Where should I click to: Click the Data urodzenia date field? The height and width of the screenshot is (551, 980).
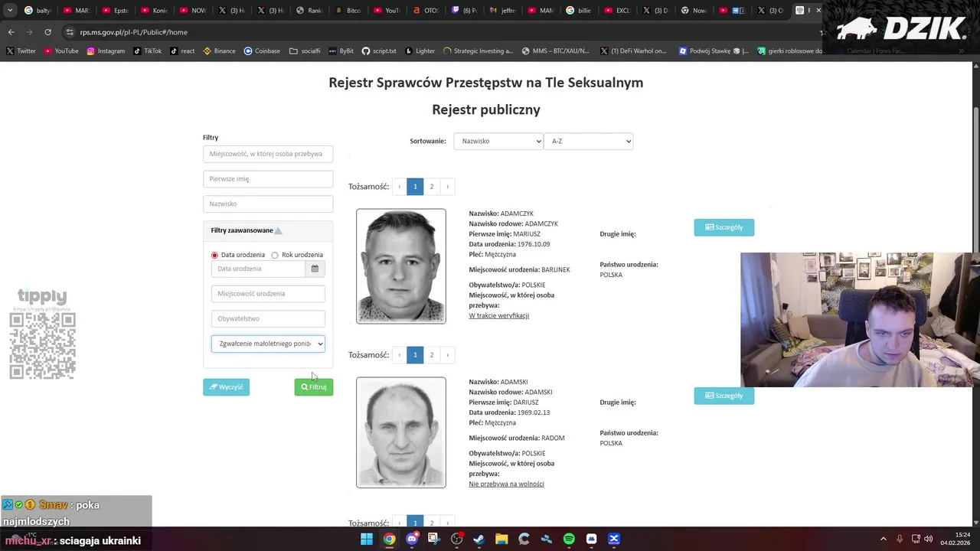point(259,269)
